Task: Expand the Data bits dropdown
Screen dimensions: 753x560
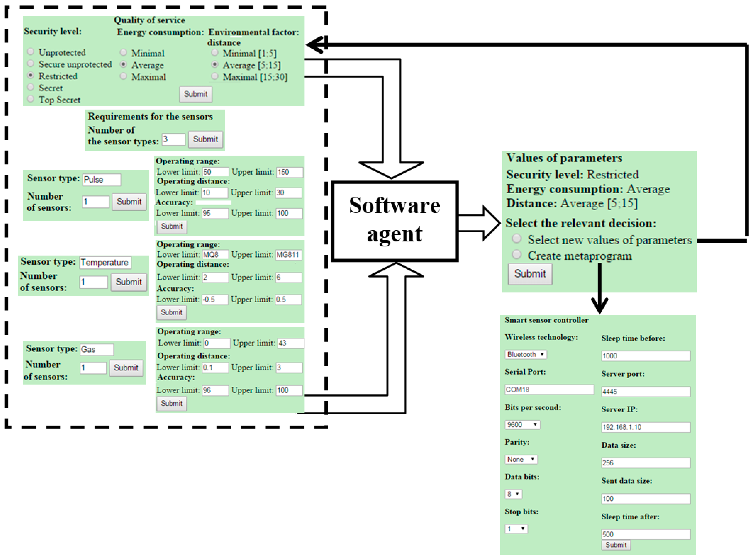Action: 513,494
